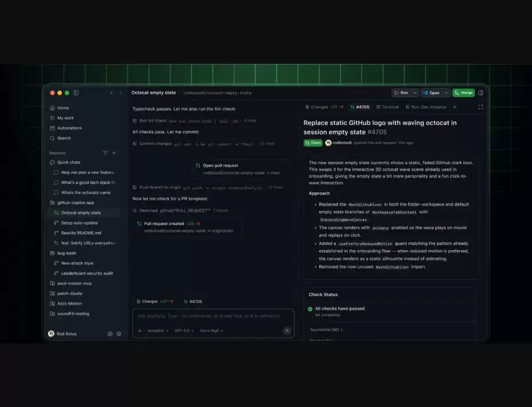
Task: Switch to the Run: Dev instance tab
Action: coord(426,107)
